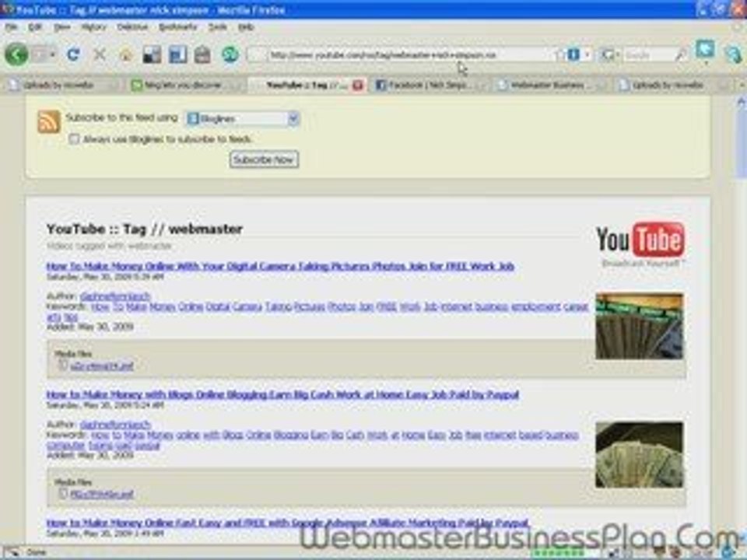Open the Digital Camera Taking Pictures video link
This screenshot has width=747, height=560.
pos(280,266)
